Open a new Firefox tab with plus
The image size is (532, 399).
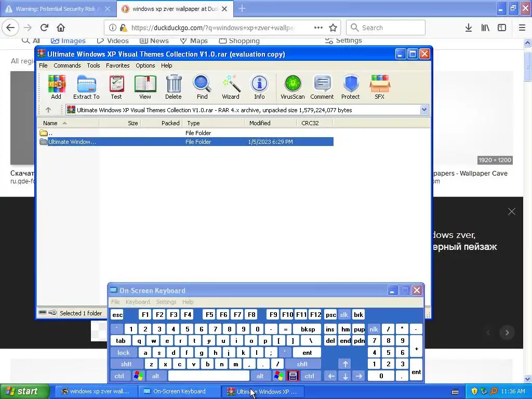point(242,9)
